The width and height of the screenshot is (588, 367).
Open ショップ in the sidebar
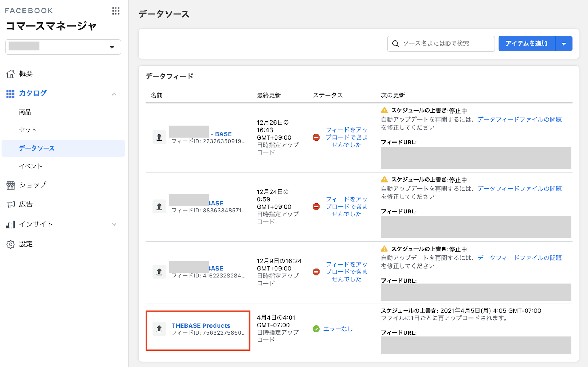click(33, 185)
